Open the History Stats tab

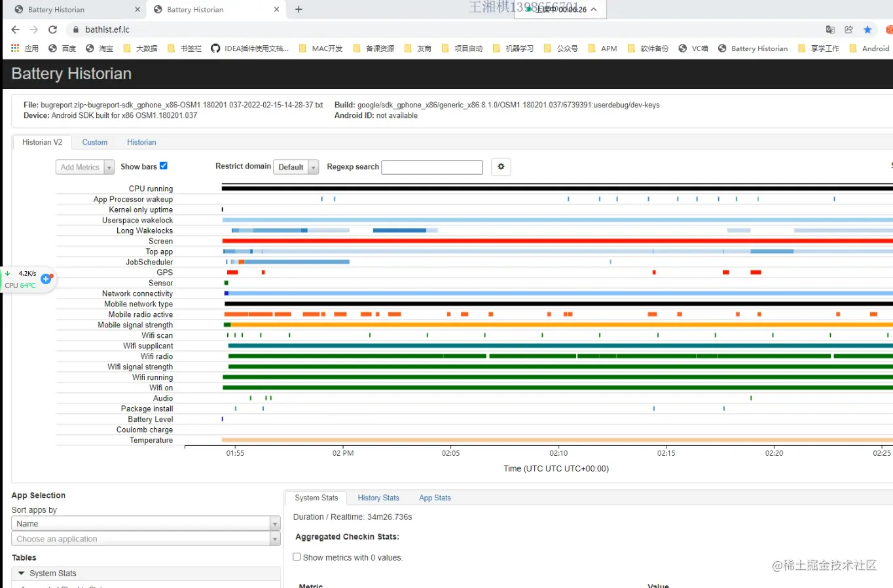378,498
